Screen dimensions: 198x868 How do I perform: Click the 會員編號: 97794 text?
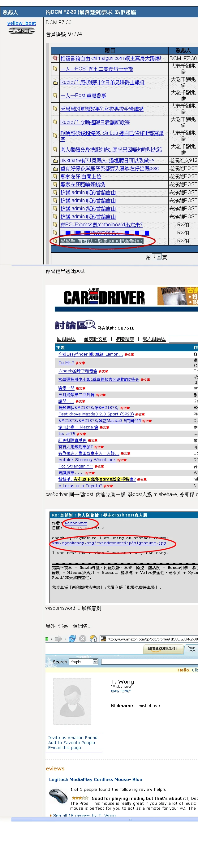64,34
